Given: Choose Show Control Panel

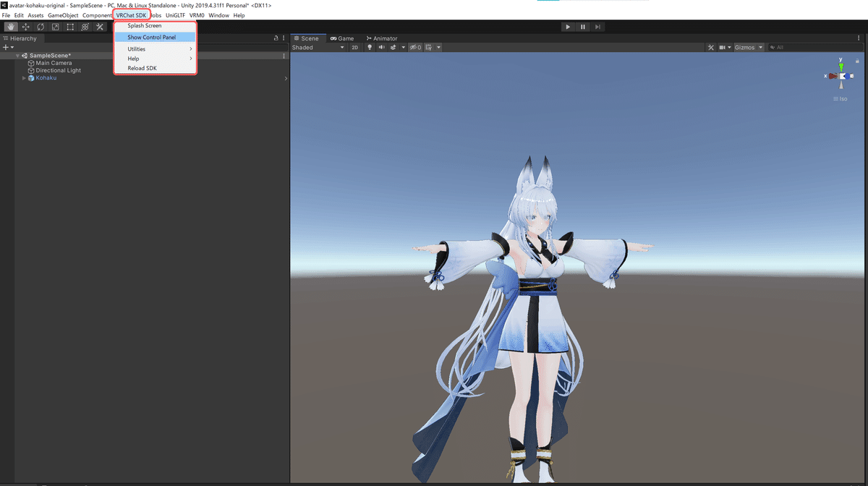Looking at the screenshot, I should click(x=155, y=37).
